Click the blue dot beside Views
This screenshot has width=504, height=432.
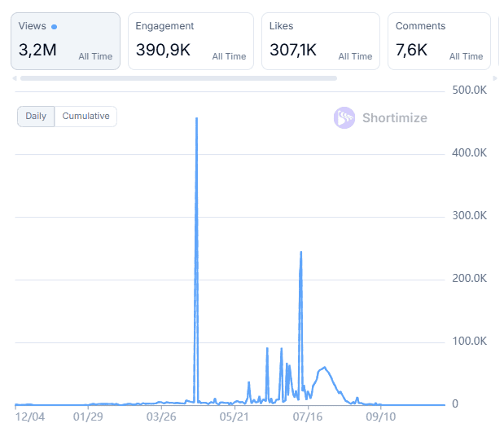click(x=55, y=27)
